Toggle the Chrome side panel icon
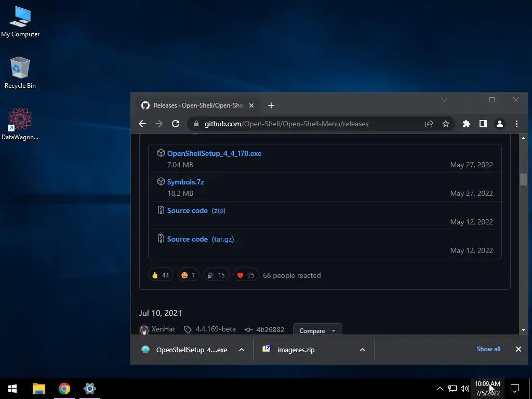 point(483,124)
